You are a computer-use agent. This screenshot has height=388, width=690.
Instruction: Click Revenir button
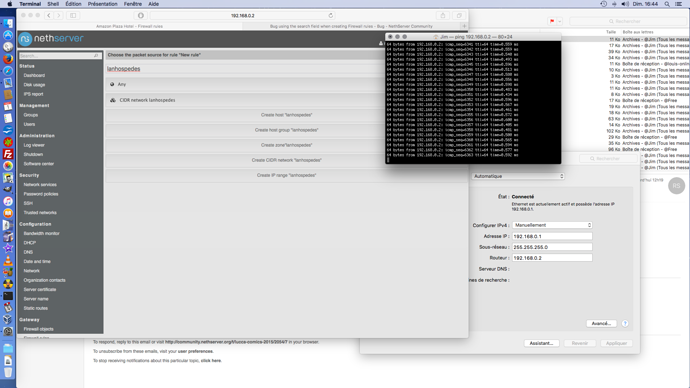click(580, 343)
